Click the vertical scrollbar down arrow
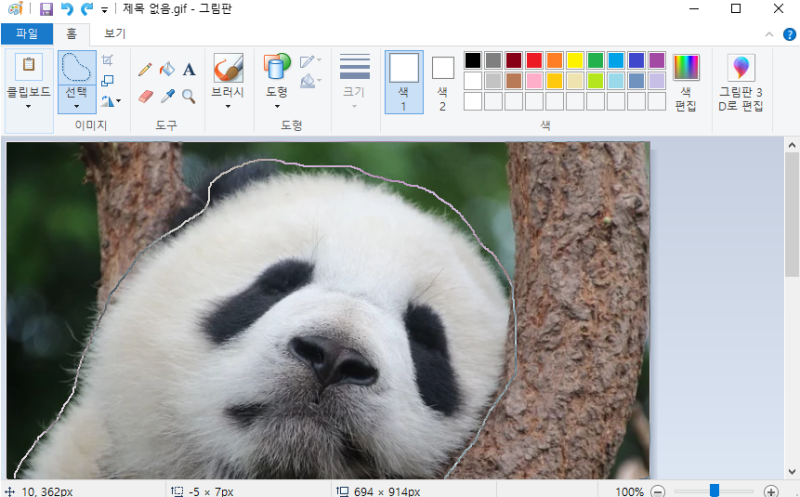 tap(792, 471)
